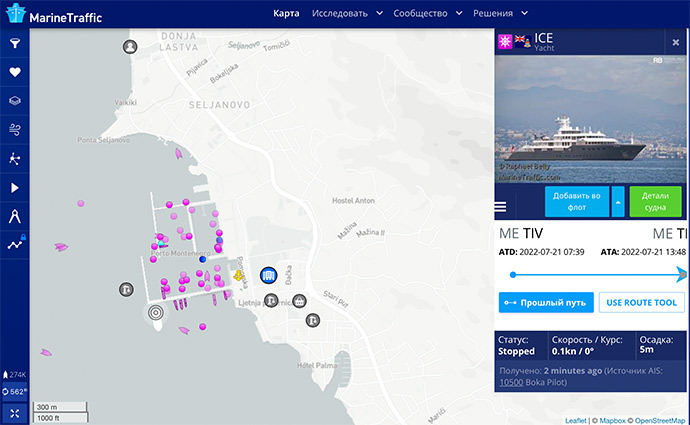Viewport: 690px width, 425px height.
Task: Open the map layers panel
Action: (14, 101)
